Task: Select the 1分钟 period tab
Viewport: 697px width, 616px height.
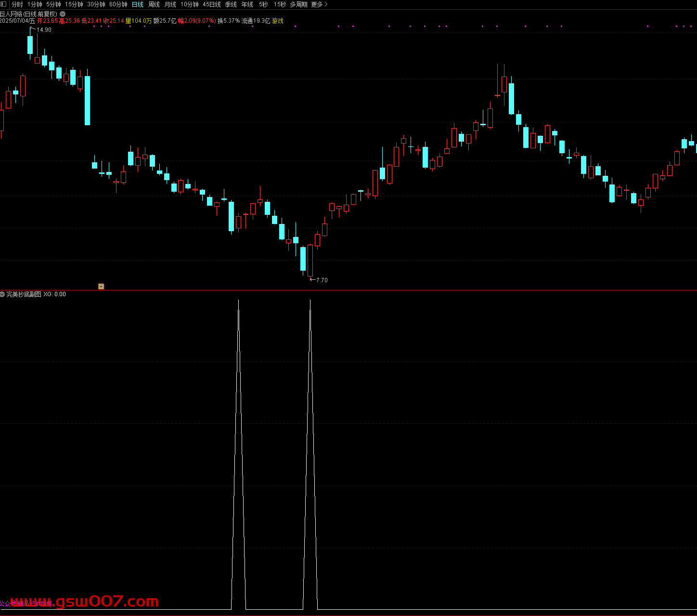Action: [x=35, y=4]
